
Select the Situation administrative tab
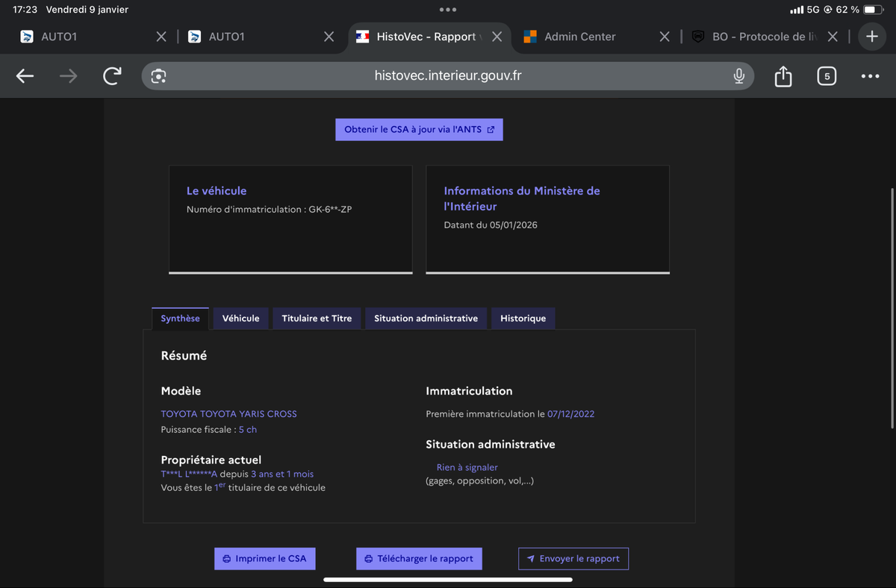426,319
